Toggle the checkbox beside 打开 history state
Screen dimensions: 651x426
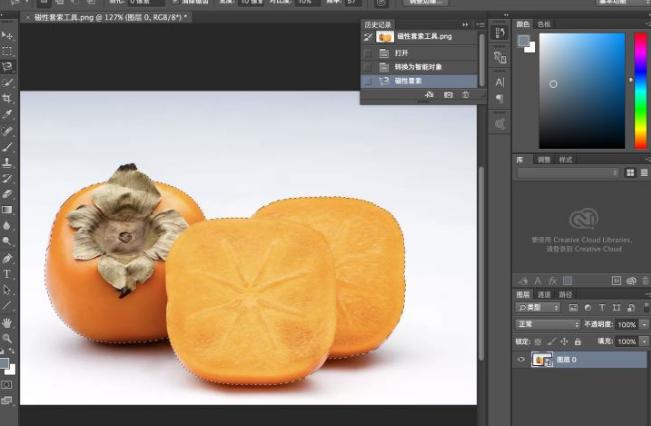click(x=367, y=52)
